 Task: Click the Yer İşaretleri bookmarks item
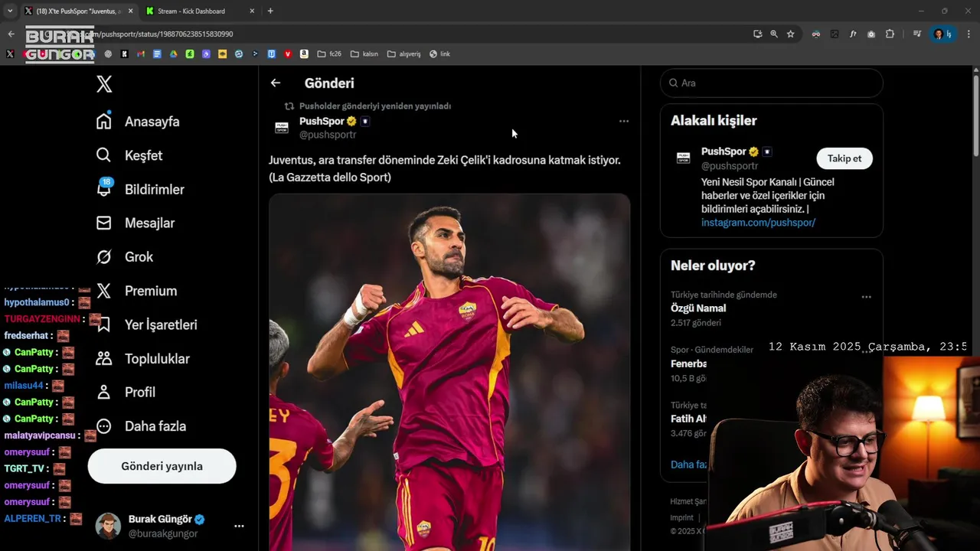147,324
